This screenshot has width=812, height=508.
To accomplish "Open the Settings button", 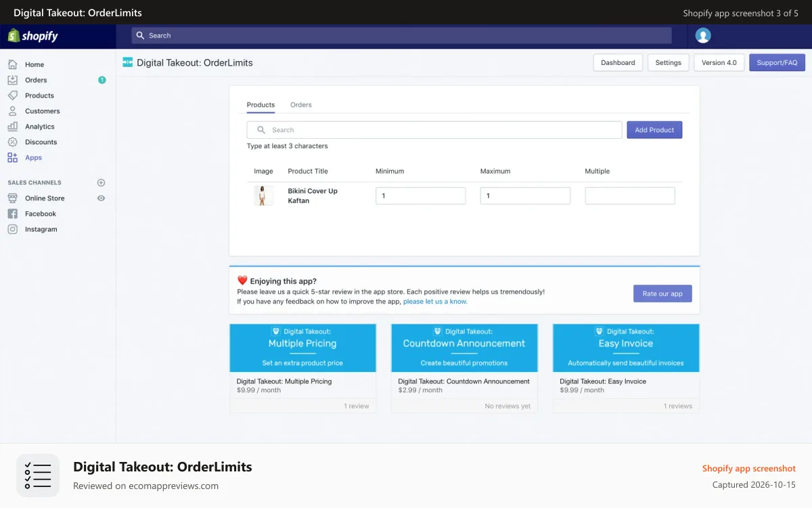I will pos(668,63).
